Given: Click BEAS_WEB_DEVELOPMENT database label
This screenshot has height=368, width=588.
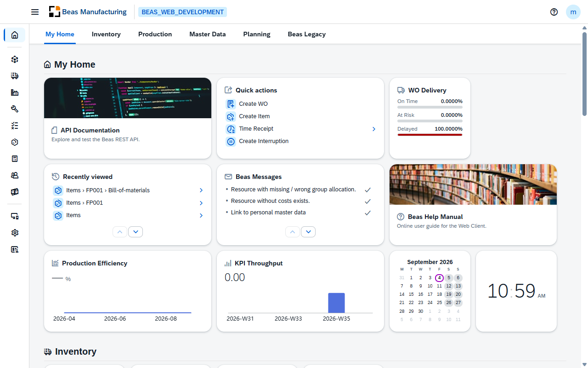Looking at the screenshot, I should [x=183, y=12].
